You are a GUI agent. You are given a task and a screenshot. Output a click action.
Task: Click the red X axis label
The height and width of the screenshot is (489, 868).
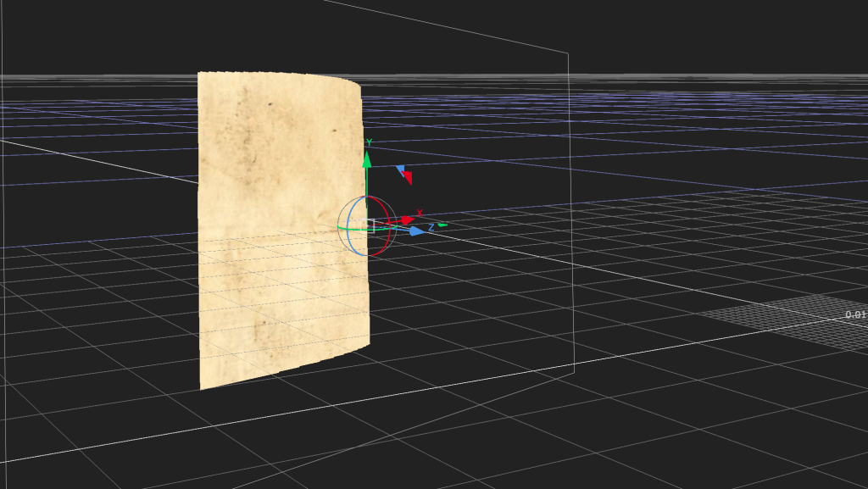420,213
